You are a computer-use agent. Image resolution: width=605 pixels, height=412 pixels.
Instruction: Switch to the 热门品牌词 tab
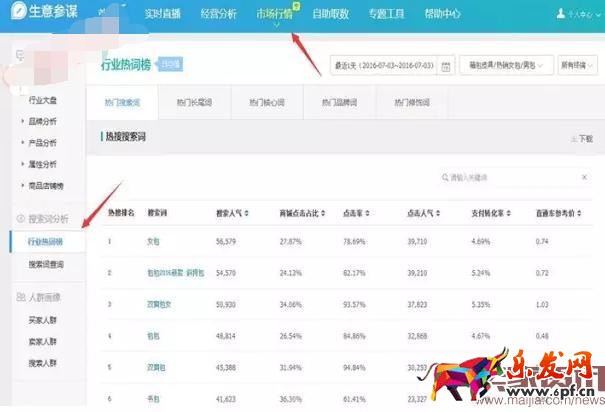340,103
